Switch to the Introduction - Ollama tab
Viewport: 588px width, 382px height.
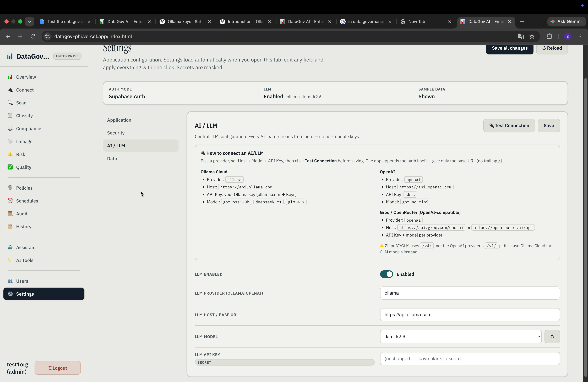click(246, 22)
